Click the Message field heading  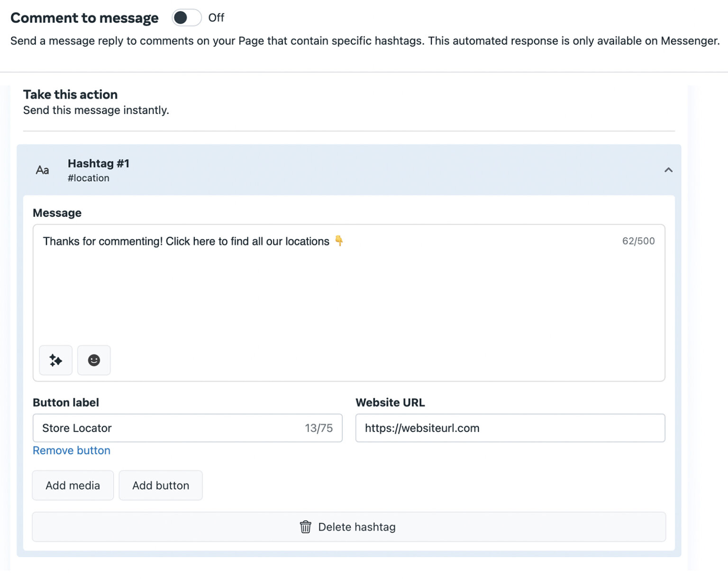[x=57, y=212]
